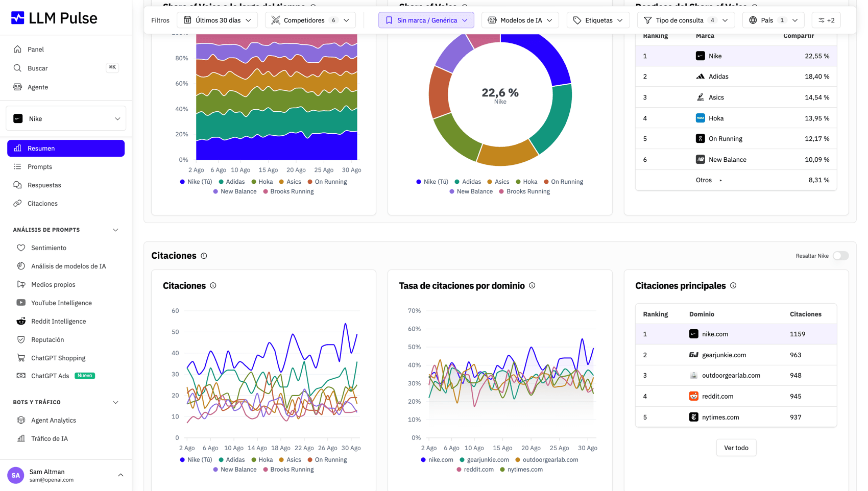Toggle reddit.com legend in domain chart
This screenshot has width=868, height=491.
tap(475, 470)
